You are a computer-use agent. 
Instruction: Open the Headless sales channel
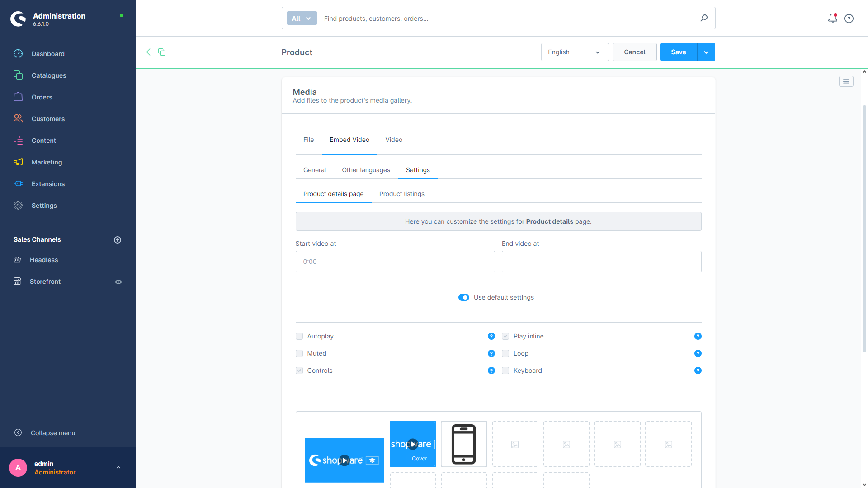(44, 260)
